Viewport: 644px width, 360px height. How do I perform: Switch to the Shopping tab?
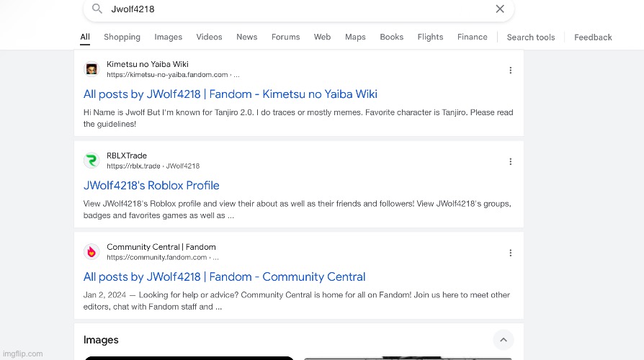pyautogui.click(x=122, y=37)
